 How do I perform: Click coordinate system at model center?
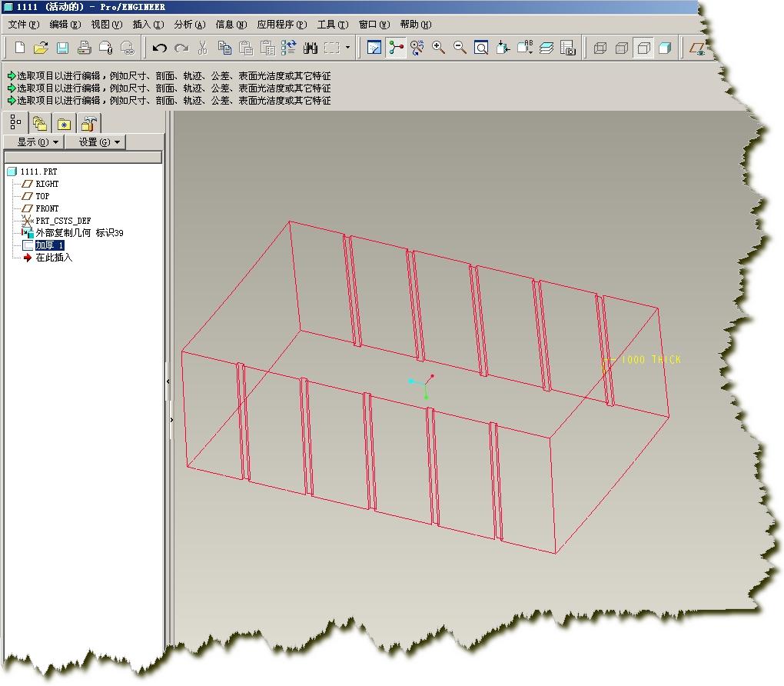point(422,386)
